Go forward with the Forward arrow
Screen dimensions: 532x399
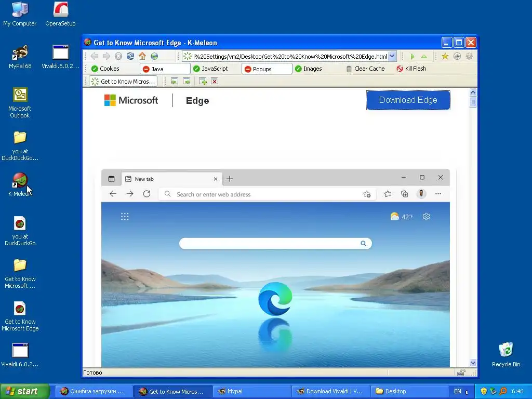point(106,56)
